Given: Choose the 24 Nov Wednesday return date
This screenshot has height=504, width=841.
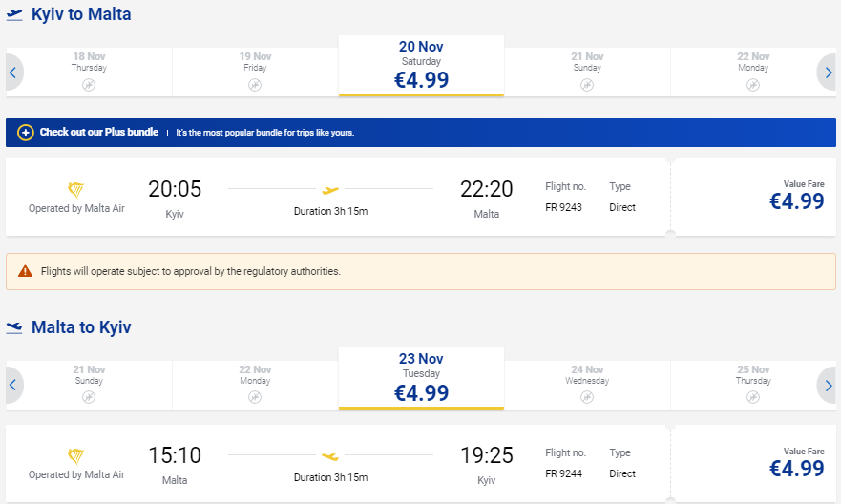Looking at the screenshot, I should 587,385.
